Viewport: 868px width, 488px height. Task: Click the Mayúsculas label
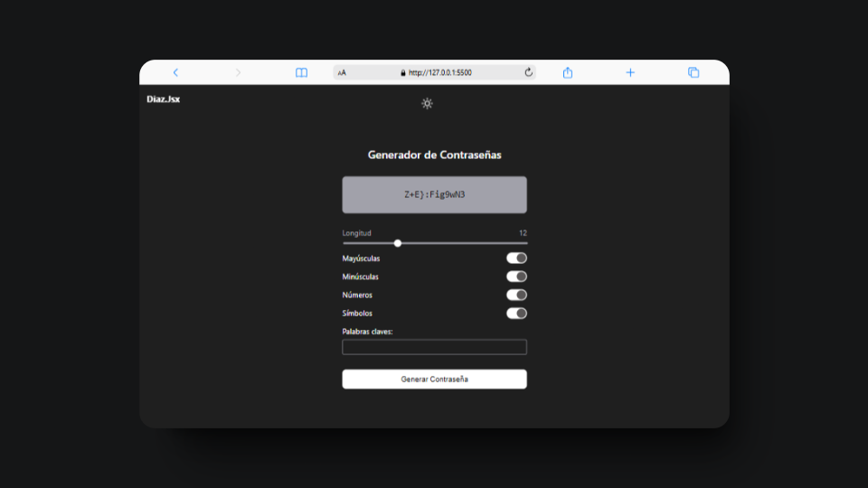pyautogui.click(x=361, y=258)
